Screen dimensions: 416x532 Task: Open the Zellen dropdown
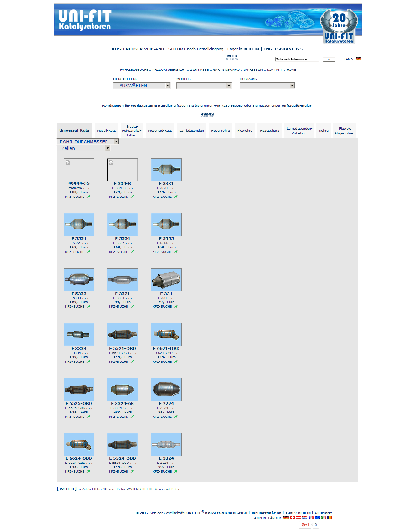click(83, 148)
